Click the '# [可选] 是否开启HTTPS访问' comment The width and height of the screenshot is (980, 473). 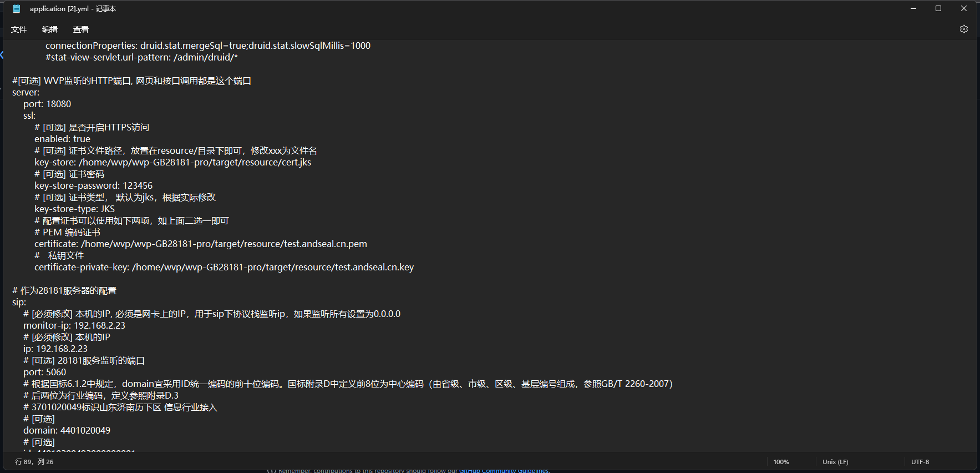[92, 127]
